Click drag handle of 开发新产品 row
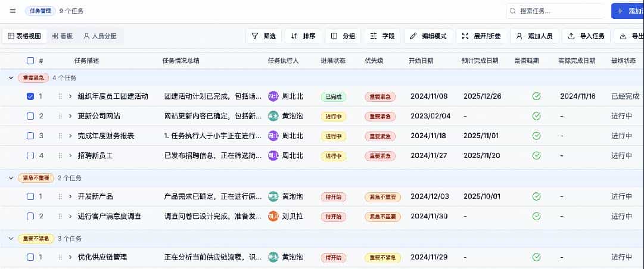The height and width of the screenshot is (269, 644). pyautogui.click(x=60, y=196)
